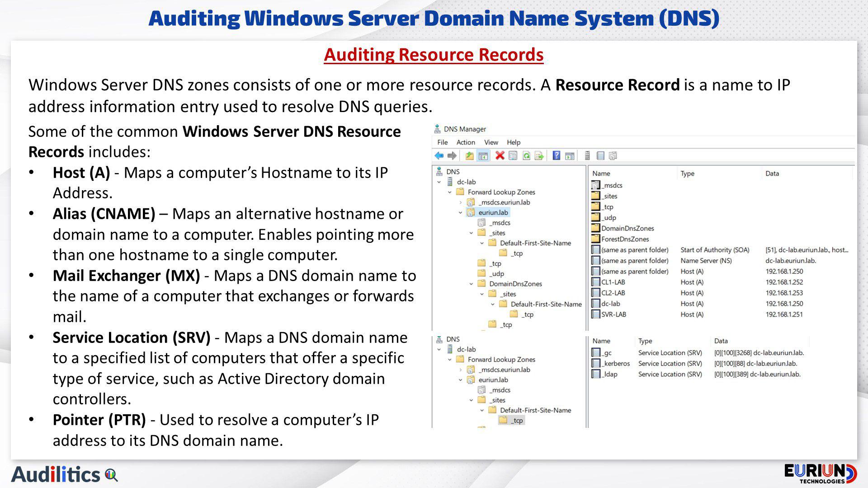
Task: Click the Type column header in top list
Action: tap(687, 174)
